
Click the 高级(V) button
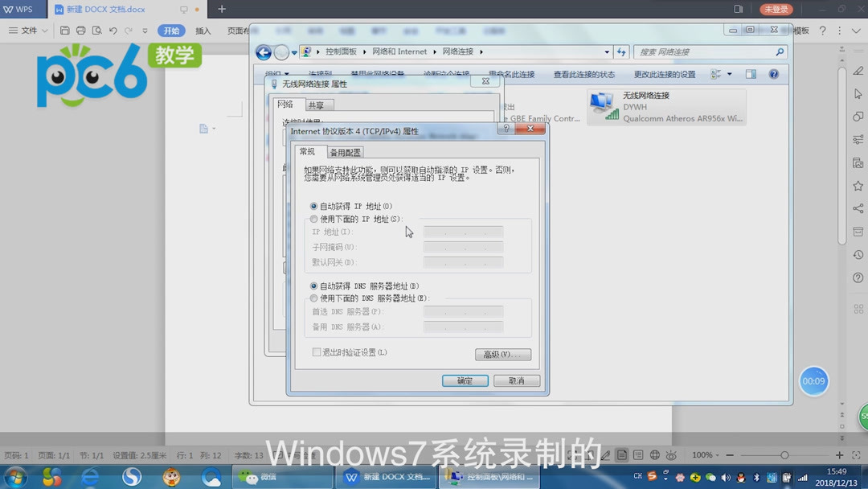click(502, 354)
